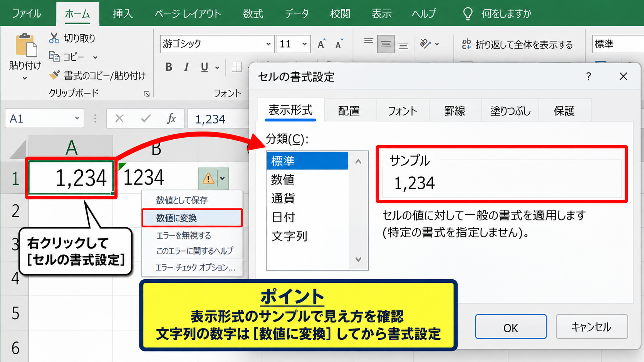Click the Cut scissors icon

tap(54, 38)
